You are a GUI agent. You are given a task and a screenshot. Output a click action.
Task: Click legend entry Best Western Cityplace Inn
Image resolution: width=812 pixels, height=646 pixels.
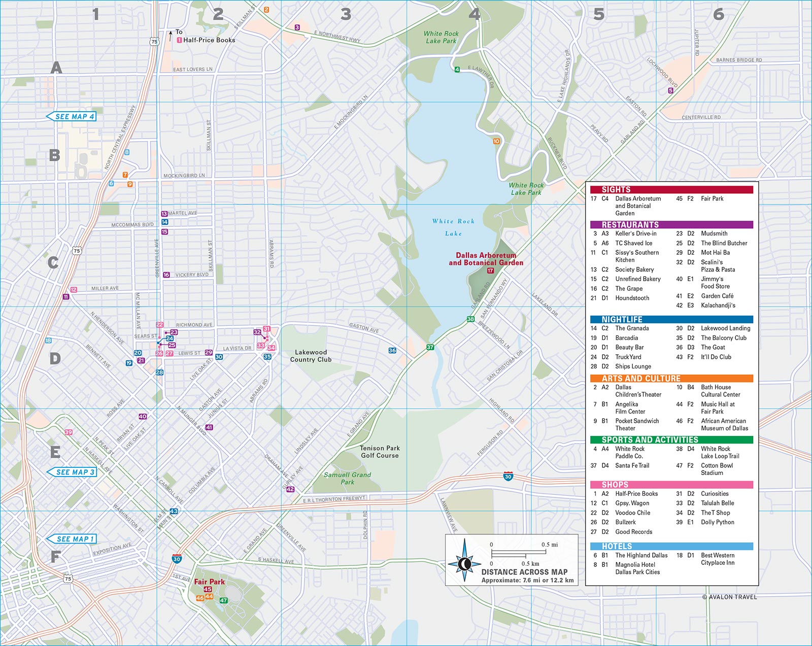pyautogui.click(x=718, y=559)
